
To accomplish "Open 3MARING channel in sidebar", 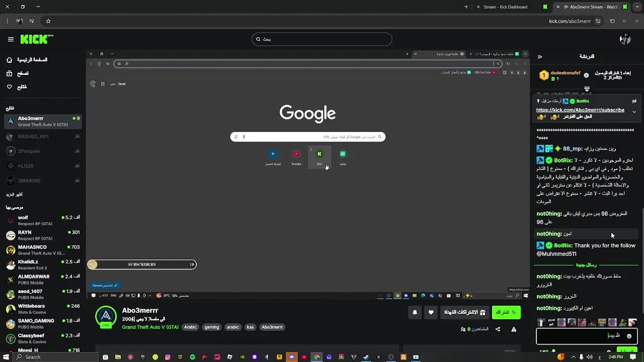I will (43, 180).
